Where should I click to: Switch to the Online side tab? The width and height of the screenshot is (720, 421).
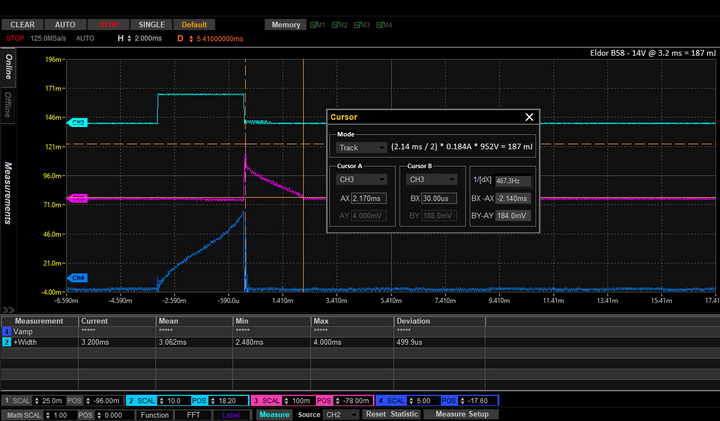pos(8,67)
